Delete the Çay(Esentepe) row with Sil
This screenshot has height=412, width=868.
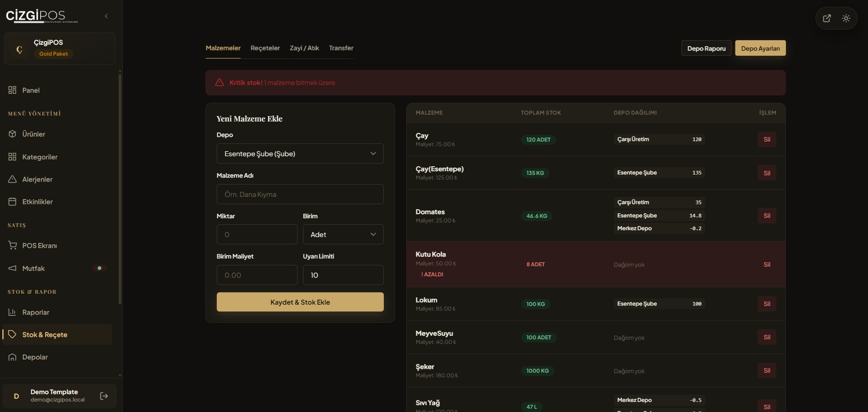coord(767,173)
